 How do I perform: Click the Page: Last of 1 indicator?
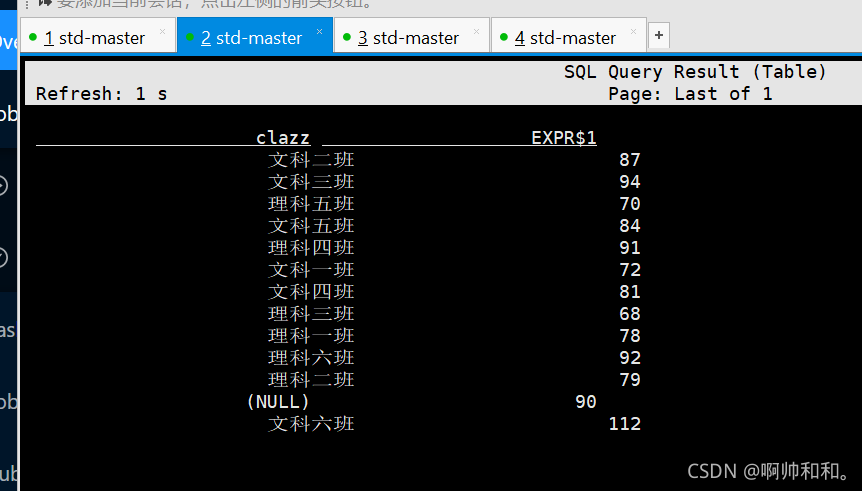690,94
